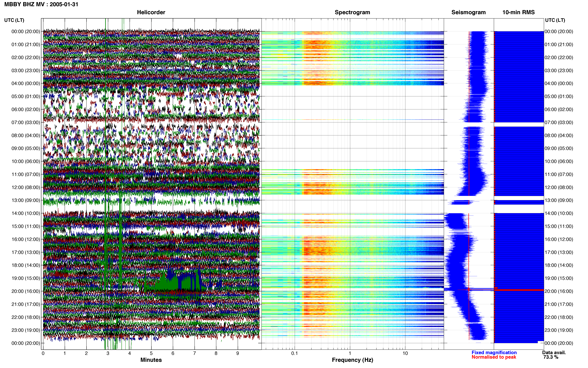Click Helicorder-side time label 22:00 (18:00)
Viewport: 588px width, 368px height.
(26, 317)
